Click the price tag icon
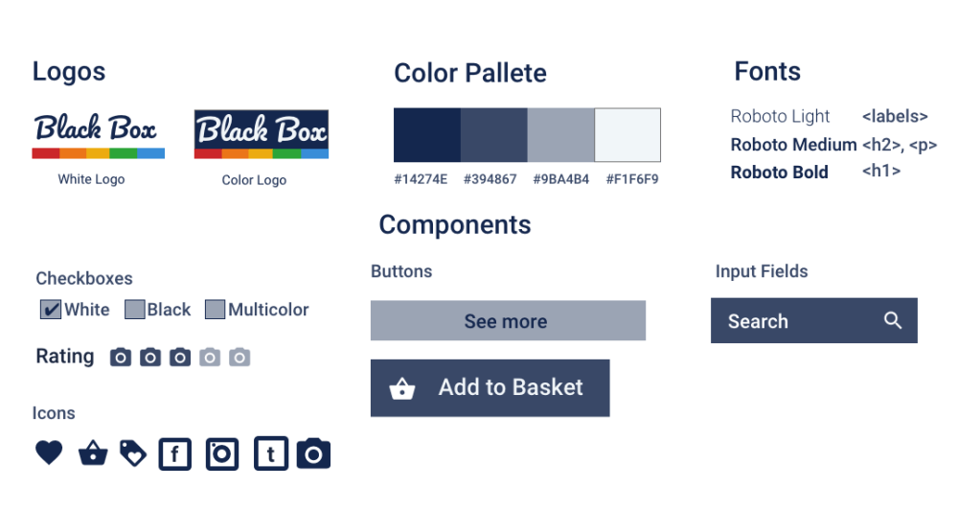This screenshot has height=510, width=980. coord(133,453)
